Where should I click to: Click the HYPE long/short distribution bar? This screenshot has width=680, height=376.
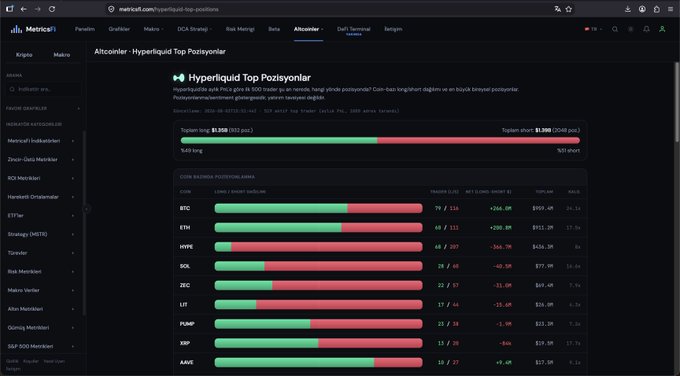pyautogui.click(x=318, y=247)
